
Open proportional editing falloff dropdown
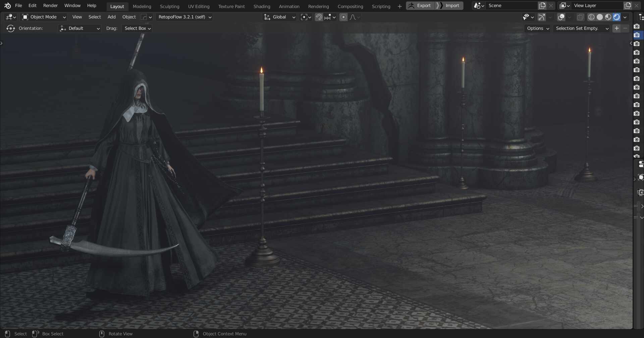point(355,17)
